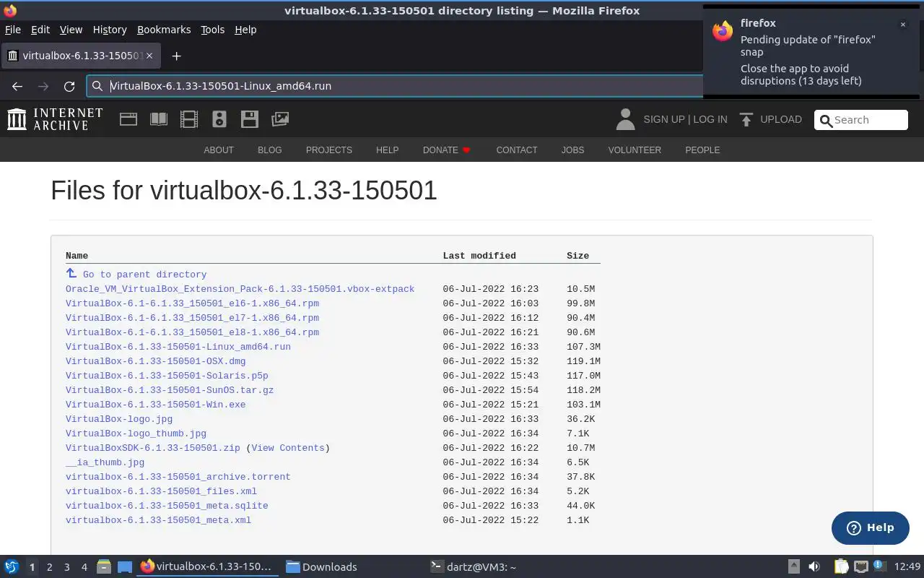Open the History menu
The height and width of the screenshot is (578, 924).
click(x=110, y=30)
